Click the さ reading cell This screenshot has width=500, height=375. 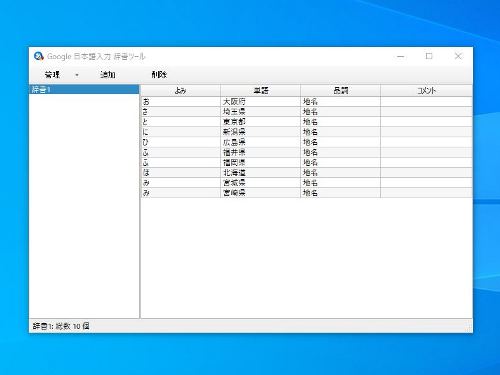coord(180,112)
